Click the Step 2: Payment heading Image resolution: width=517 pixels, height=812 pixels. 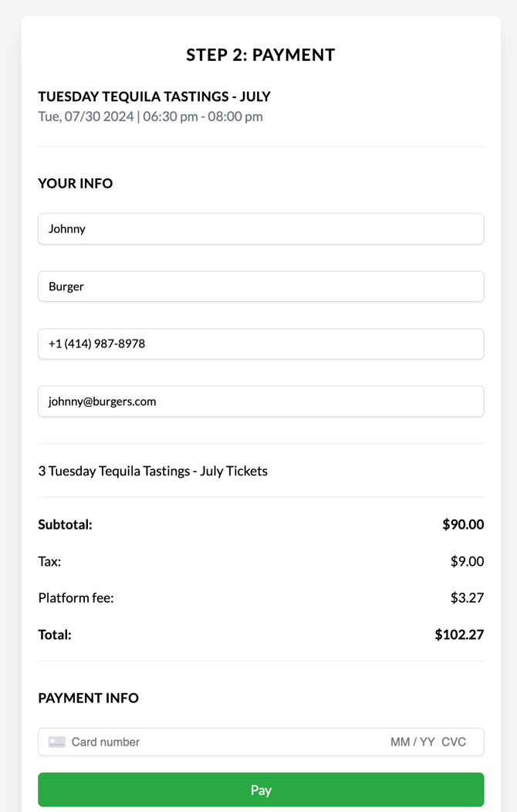[x=261, y=55]
